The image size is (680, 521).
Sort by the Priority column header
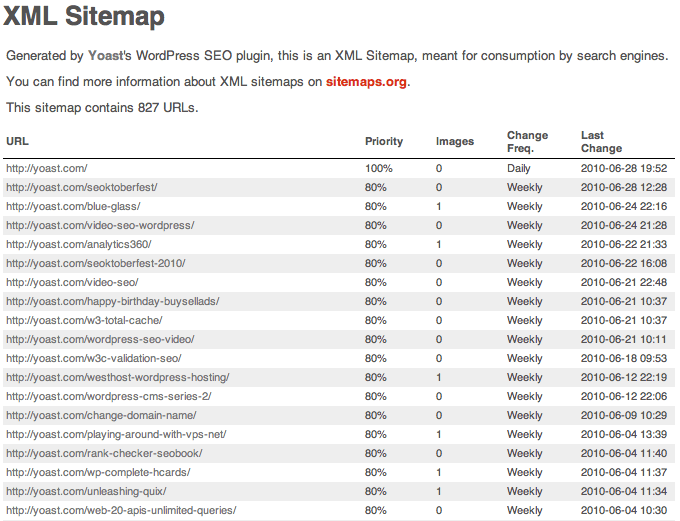(x=384, y=142)
